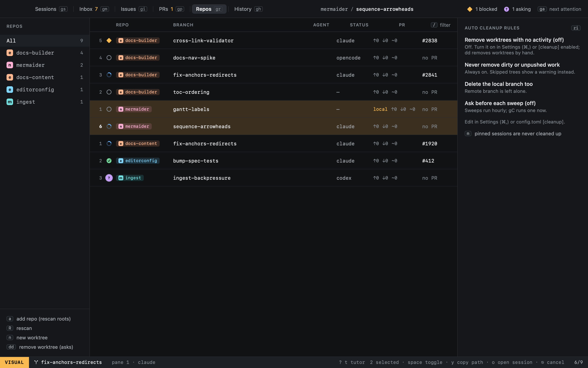Click the rescan action
Image resolution: width=588 pixels, height=368 pixels.
(19, 328)
